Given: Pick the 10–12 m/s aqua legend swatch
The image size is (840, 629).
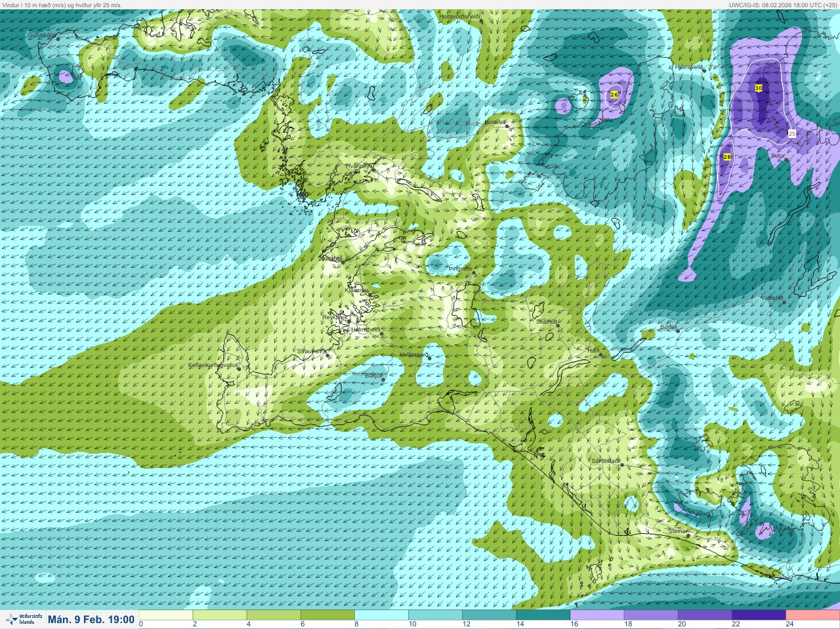Looking at the screenshot, I should pos(435,615).
